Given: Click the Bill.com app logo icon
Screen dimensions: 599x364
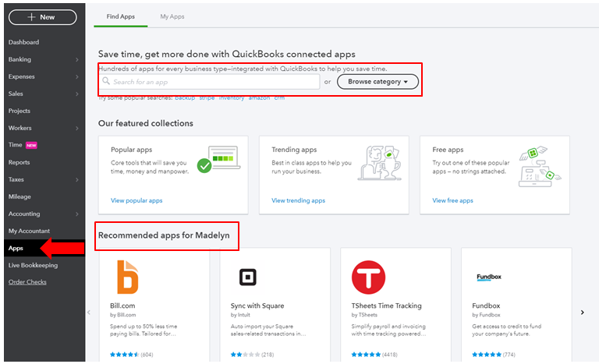Looking at the screenshot, I should [x=128, y=277].
